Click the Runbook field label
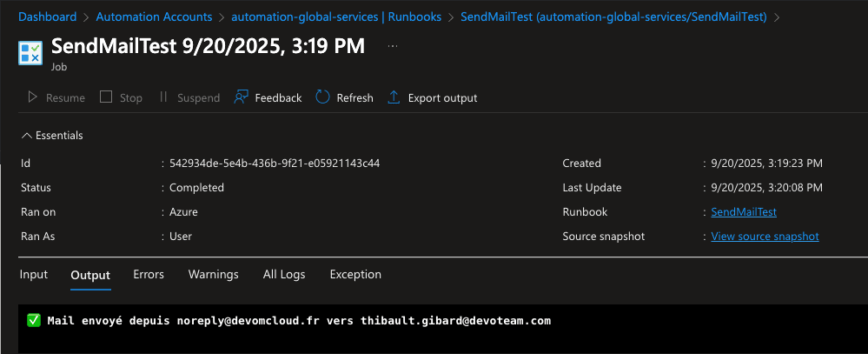 (x=585, y=212)
